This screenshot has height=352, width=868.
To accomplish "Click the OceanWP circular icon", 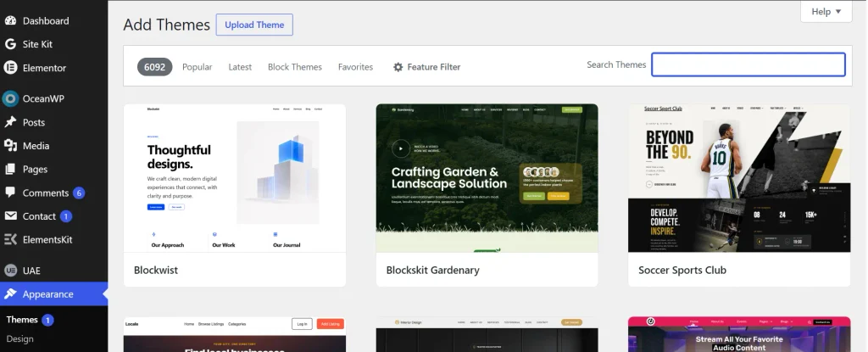I will pyautogui.click(x=10, y=98).
